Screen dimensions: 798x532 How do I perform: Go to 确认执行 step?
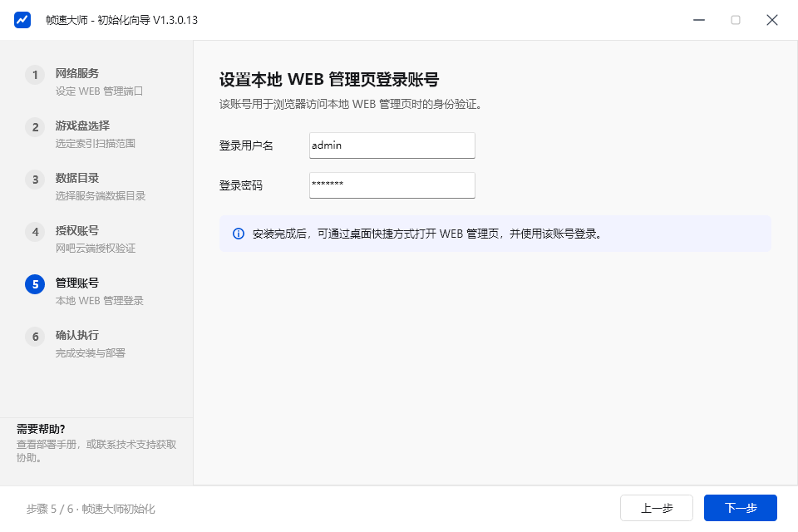coord(76,336)
